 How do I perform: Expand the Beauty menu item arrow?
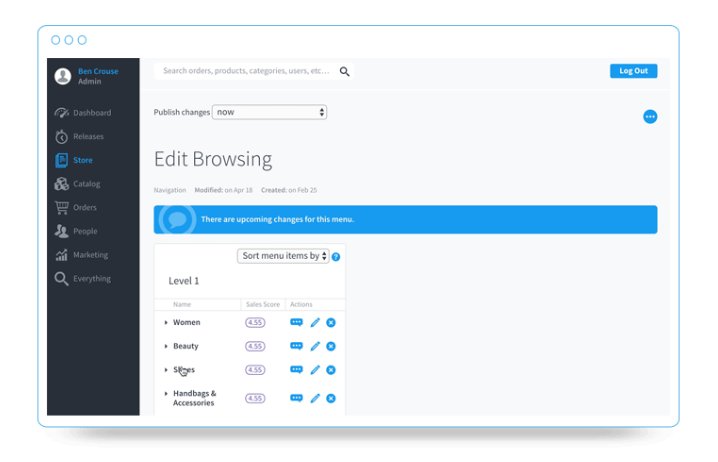[x=166, y=346]
